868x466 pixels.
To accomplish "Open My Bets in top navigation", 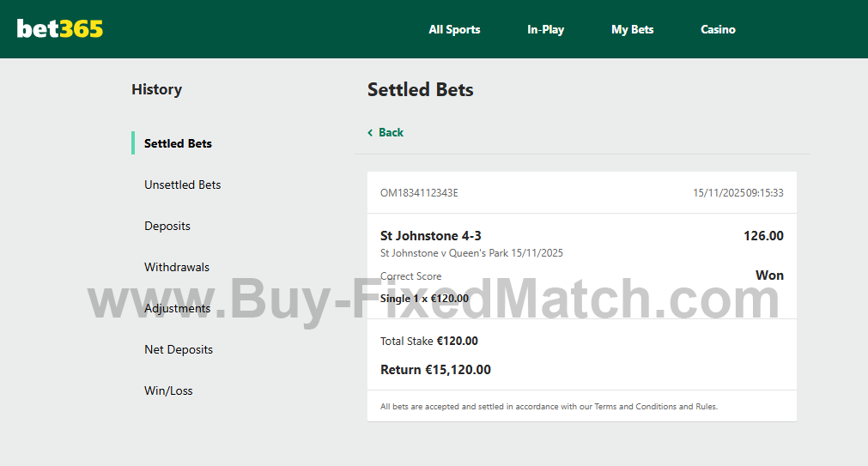I will coord(632,29).
